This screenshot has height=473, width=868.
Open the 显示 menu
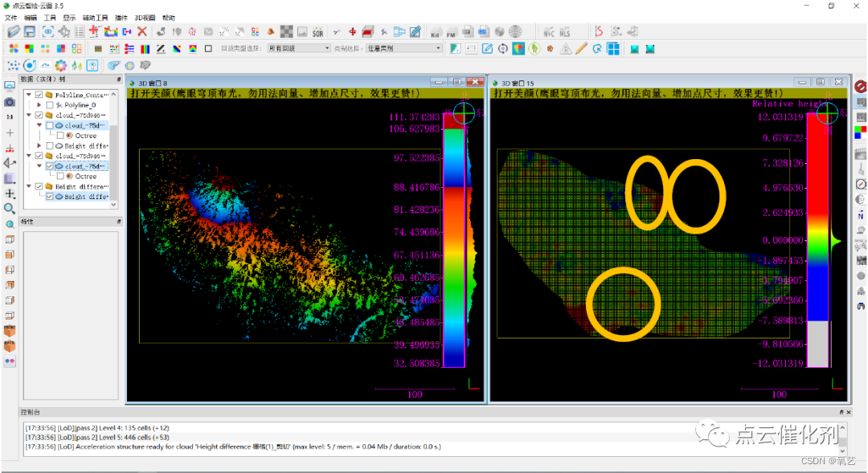point(69,18)
